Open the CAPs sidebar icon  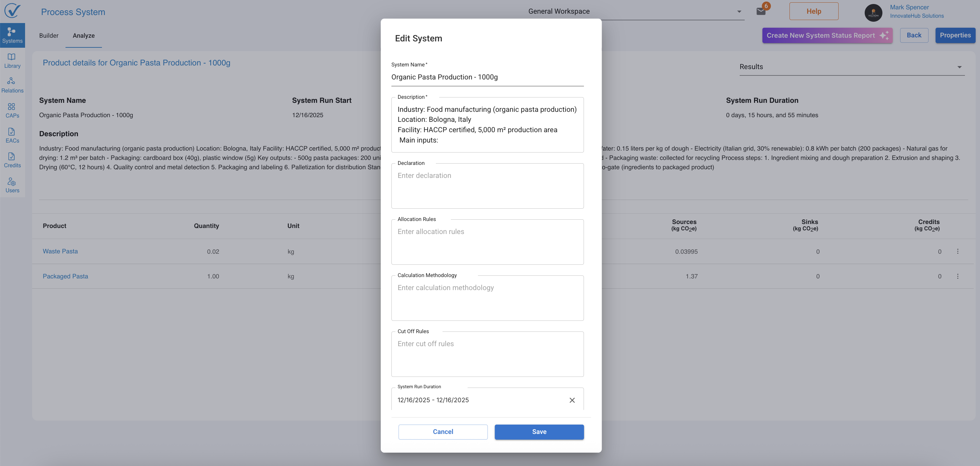pos(12,110)
